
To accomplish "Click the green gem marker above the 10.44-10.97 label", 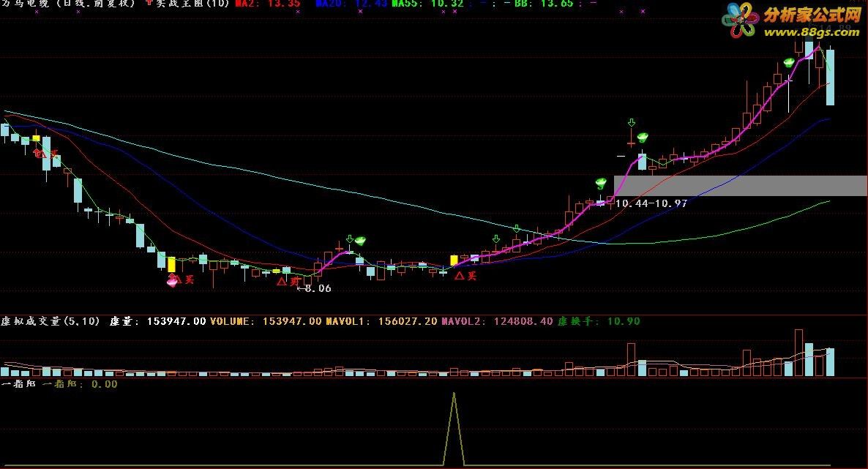I will (x=601, y=183).
